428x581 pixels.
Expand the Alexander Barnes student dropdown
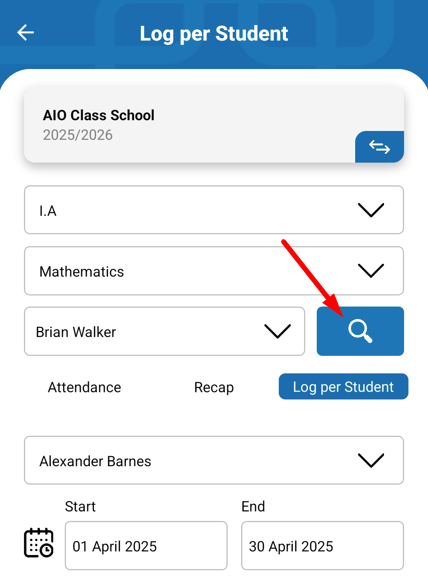(x=214, y=460)
